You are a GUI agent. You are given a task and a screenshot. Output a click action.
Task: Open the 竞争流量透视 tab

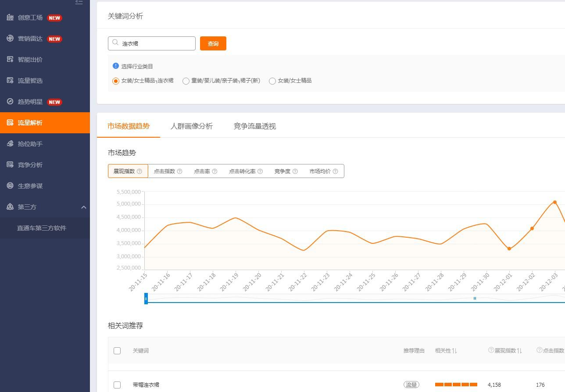(x=254, y=126)
